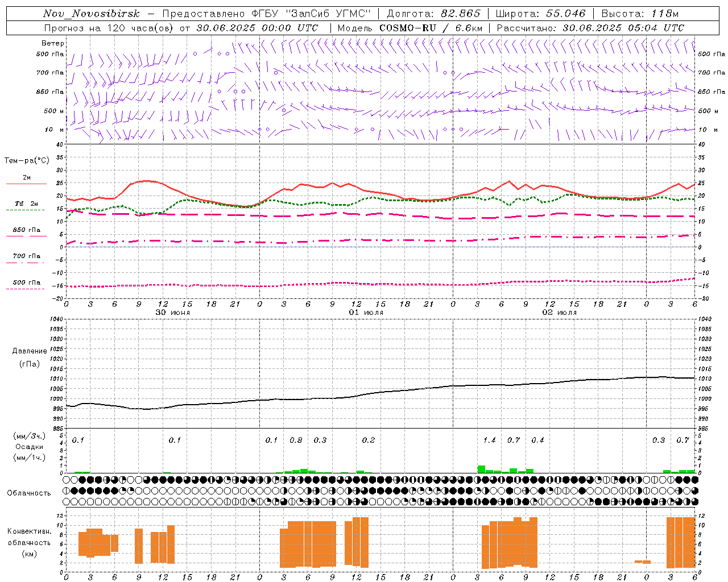The height and width of the screenshot is (582, 728).
Task: Click the 'Модель COSMO-RU / 6.6км' text
Action: [x=410, y=28]
